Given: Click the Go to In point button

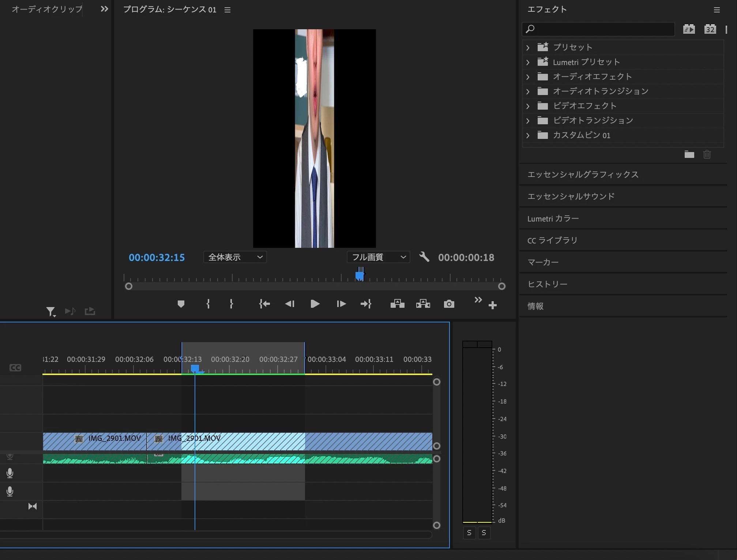Looking at the screenshot, I should point(264,304).
